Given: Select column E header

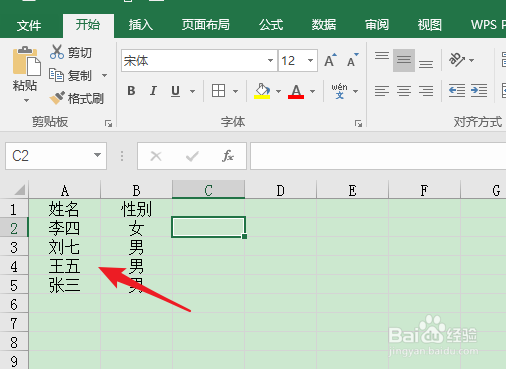Looking at the screenshot, I should coord(352,190).
